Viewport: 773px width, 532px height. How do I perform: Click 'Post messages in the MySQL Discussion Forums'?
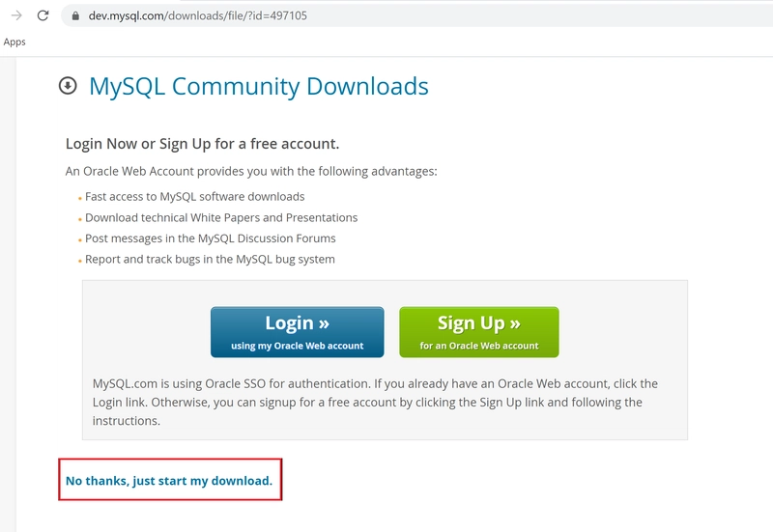coord(211,238)
